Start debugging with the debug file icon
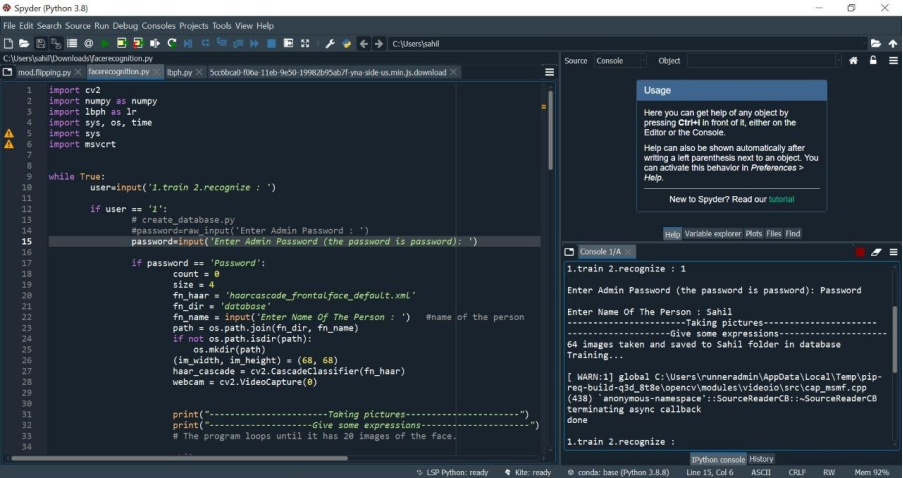Image resolution: width=903 pixels, height=478 pixels. (188, 43)
